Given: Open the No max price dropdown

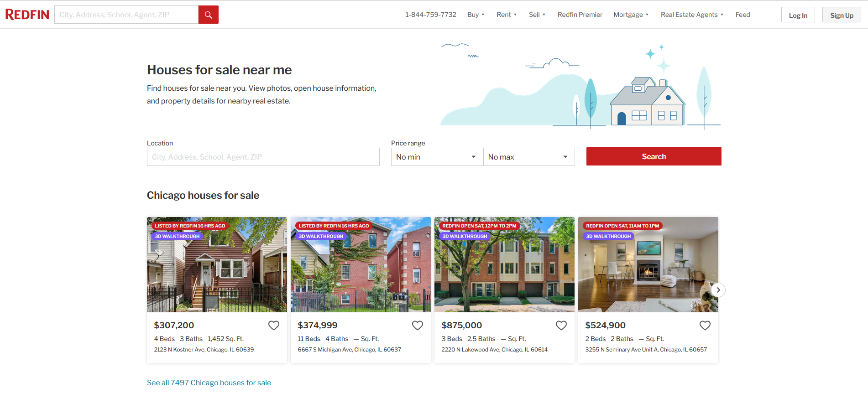Looking at the screenshot, I should click(x=529, y=157).
